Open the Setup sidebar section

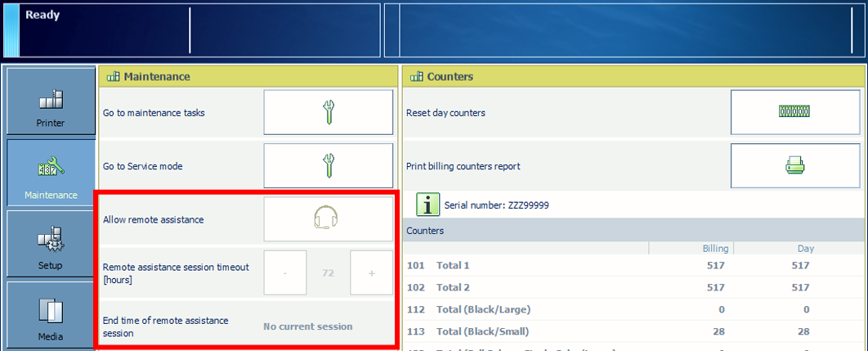(51, 245)
